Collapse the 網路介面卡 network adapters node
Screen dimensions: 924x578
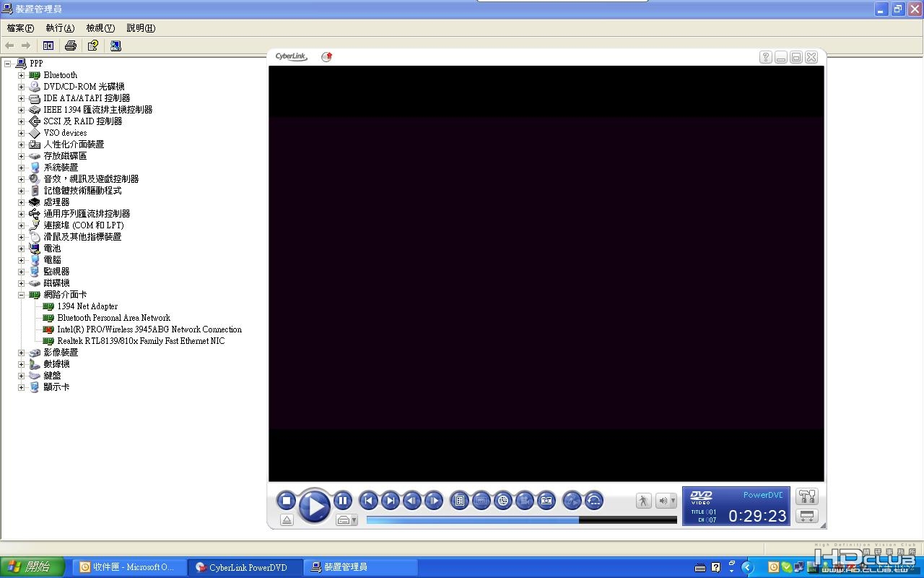(21, 295)
